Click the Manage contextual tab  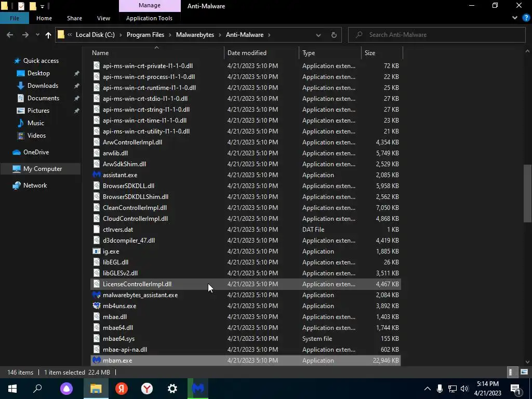tap(150, 5)
